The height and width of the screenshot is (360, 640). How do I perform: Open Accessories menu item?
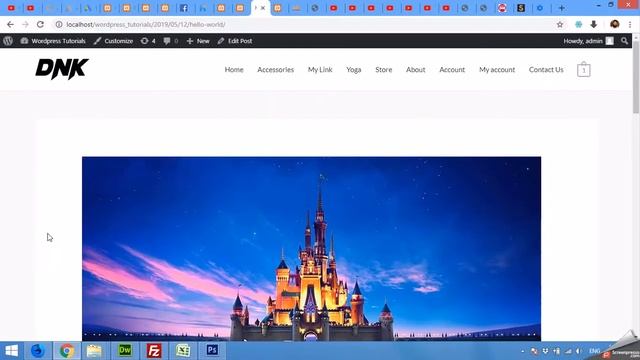[x=276, y=70]
